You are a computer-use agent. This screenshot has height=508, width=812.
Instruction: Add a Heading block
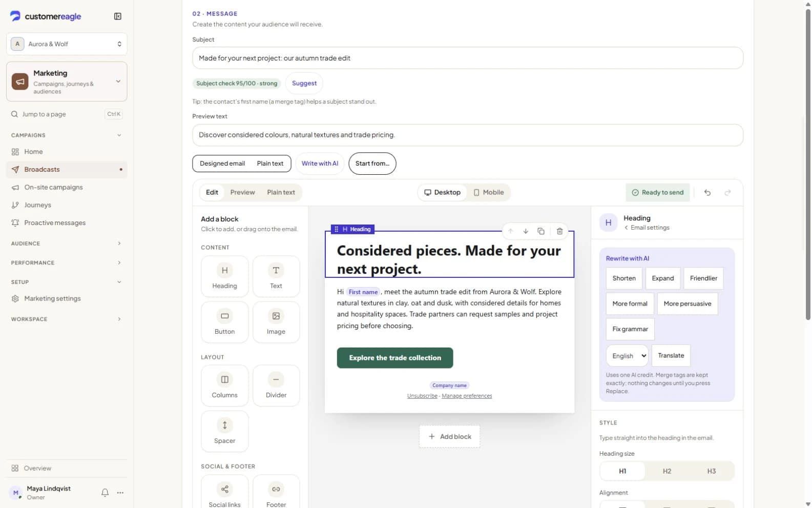click(x=225, y=276)
